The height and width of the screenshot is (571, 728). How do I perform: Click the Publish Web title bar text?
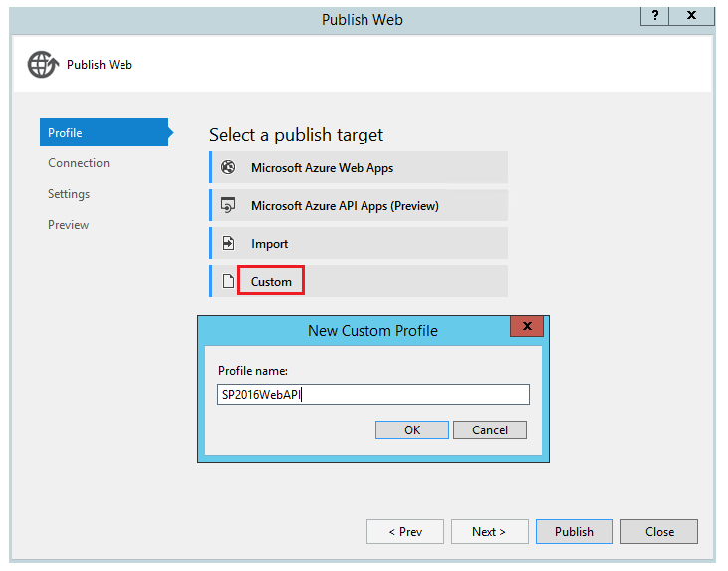pyautogui.click(x=363, y=20)
